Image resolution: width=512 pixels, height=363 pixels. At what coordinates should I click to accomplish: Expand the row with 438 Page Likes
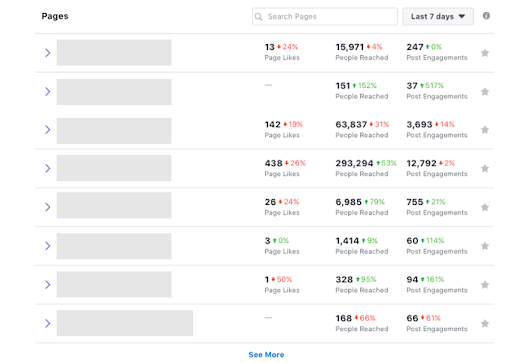tap(48, 168)
